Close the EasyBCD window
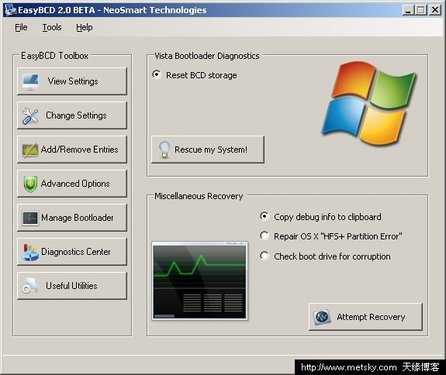 click(435, 10)
